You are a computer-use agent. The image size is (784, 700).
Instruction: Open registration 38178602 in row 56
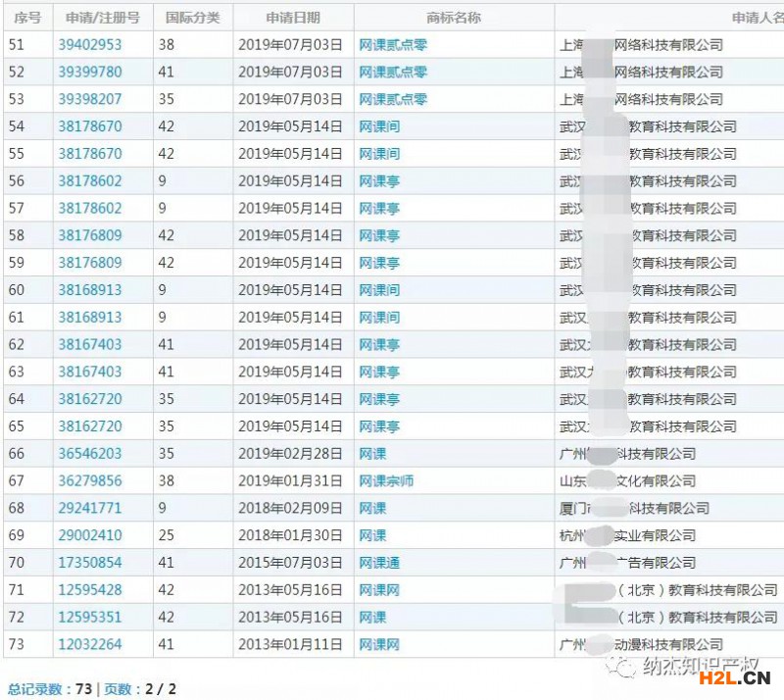pyautogui.click(x=90, y=181)
